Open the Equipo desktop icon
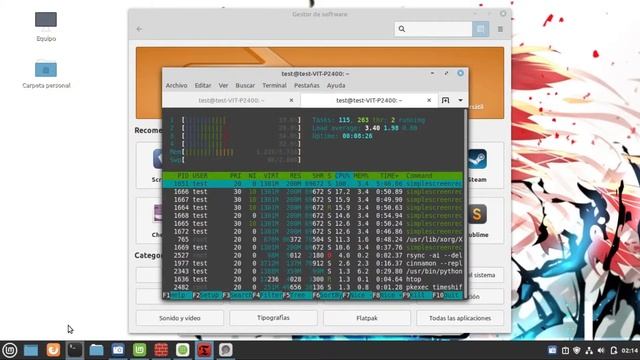 [x=46, y=26]
